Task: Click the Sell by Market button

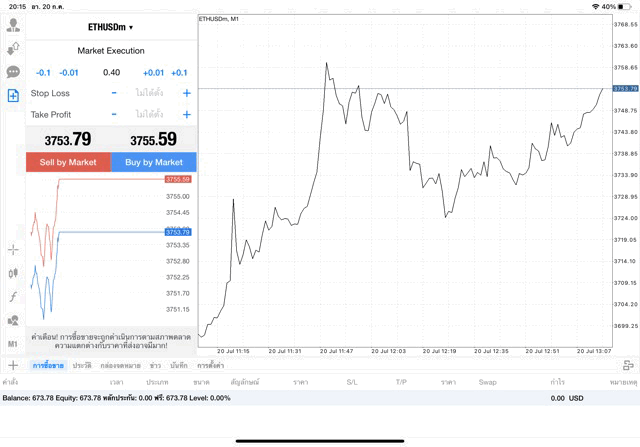Action: click(68, 162)
